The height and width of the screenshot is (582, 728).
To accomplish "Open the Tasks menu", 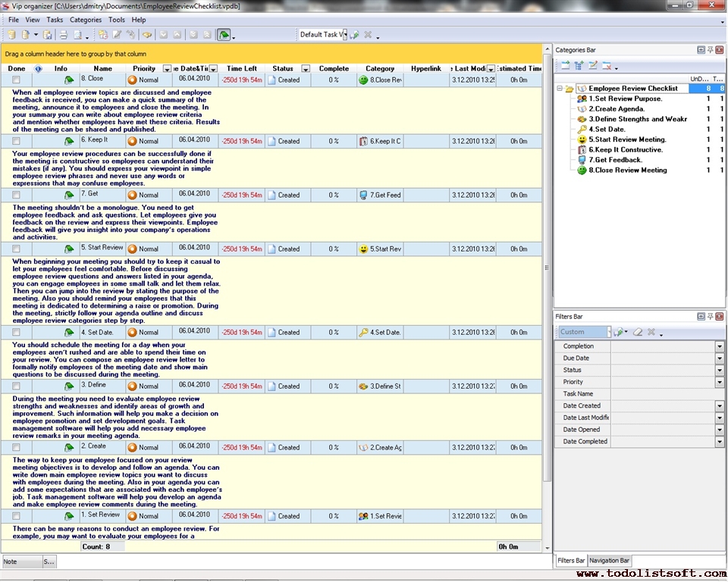I will 55,20.
